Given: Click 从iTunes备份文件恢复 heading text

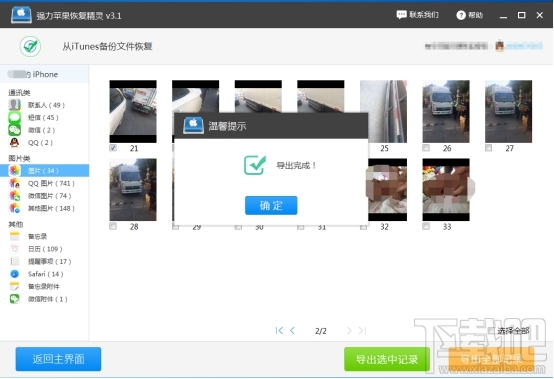Looking at the screenshot, I should click(107, 46).
